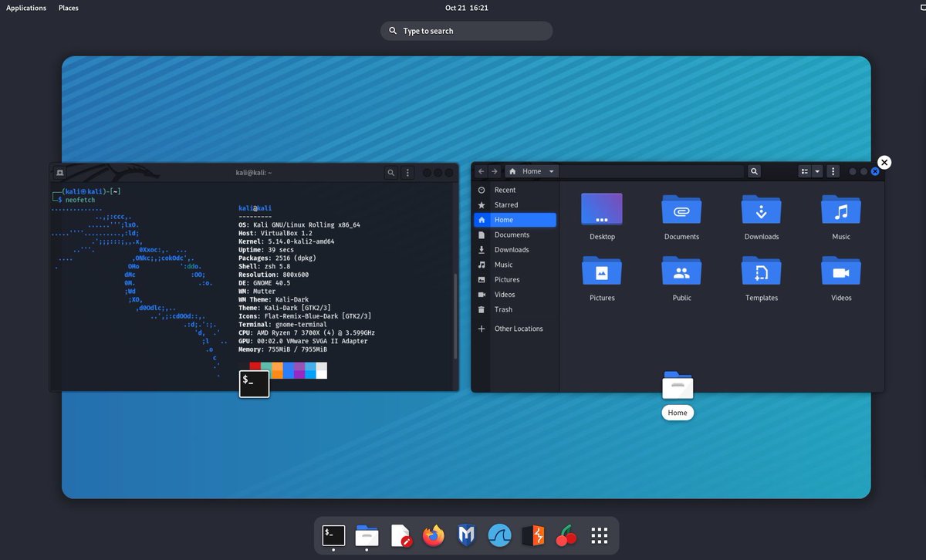This screenshot has width=926, height=560.
Task: Click the orange neofetch color block
Action: tap(277, 371)
